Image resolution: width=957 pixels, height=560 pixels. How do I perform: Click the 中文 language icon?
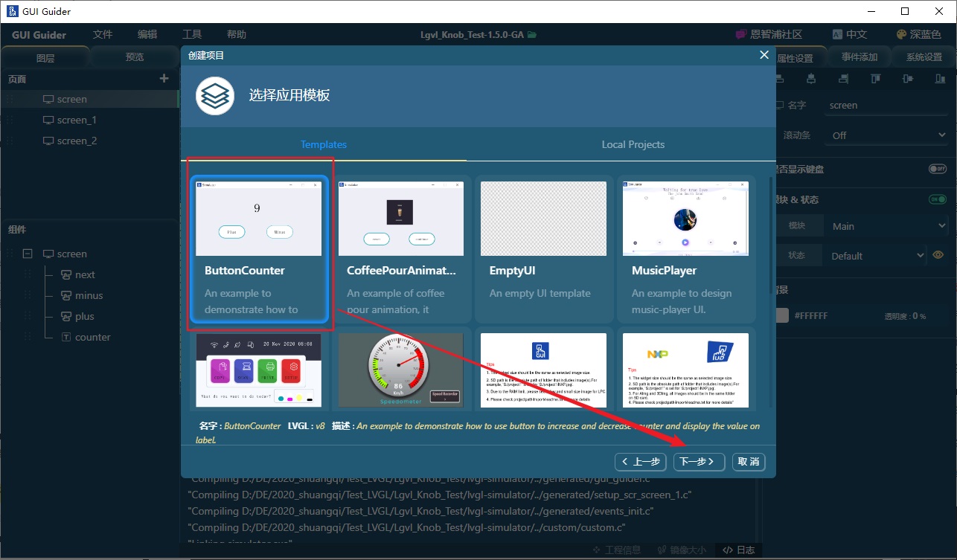click(837, 35)
